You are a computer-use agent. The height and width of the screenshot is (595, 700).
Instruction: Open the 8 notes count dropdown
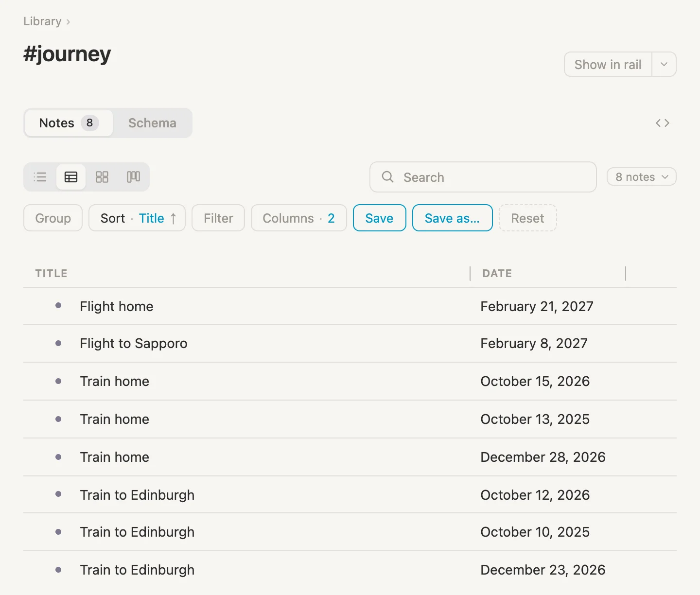coord(642,177)
